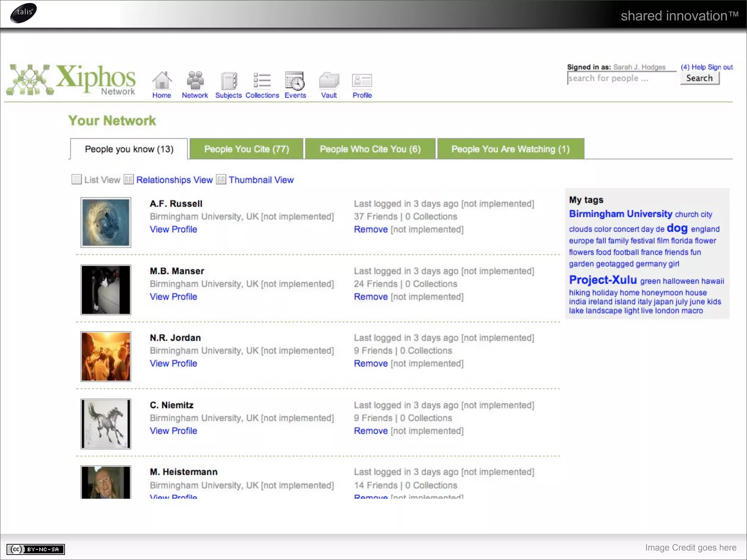Click the talis logo badge

click(x=24, y=13)
